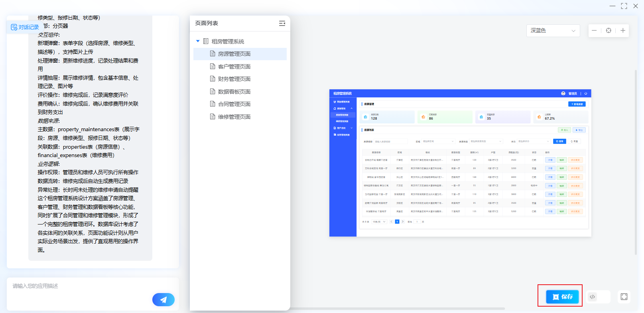
Task: Open the 深蓝色 theme color dropdown
Action: 553,31
